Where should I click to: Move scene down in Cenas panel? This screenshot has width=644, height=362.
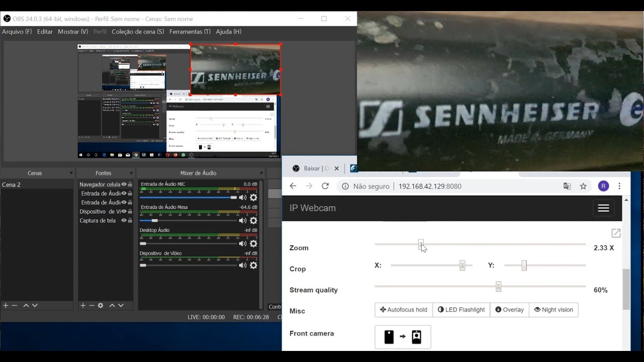(x=35, y=305)
